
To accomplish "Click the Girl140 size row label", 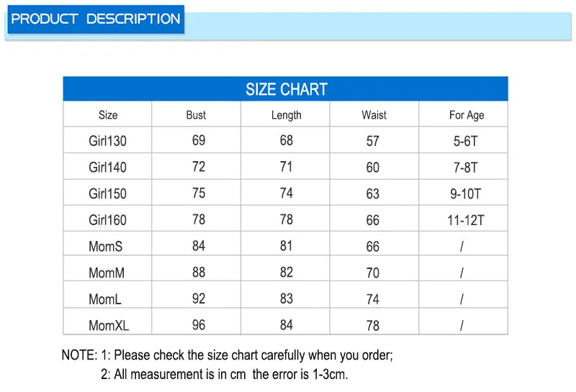I will click(107, 168).
